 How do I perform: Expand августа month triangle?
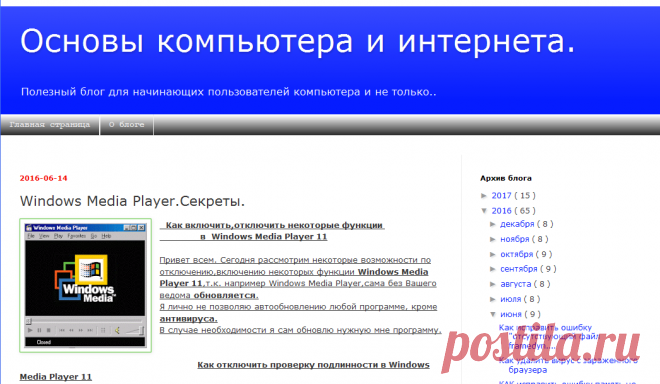click(493, 284)
